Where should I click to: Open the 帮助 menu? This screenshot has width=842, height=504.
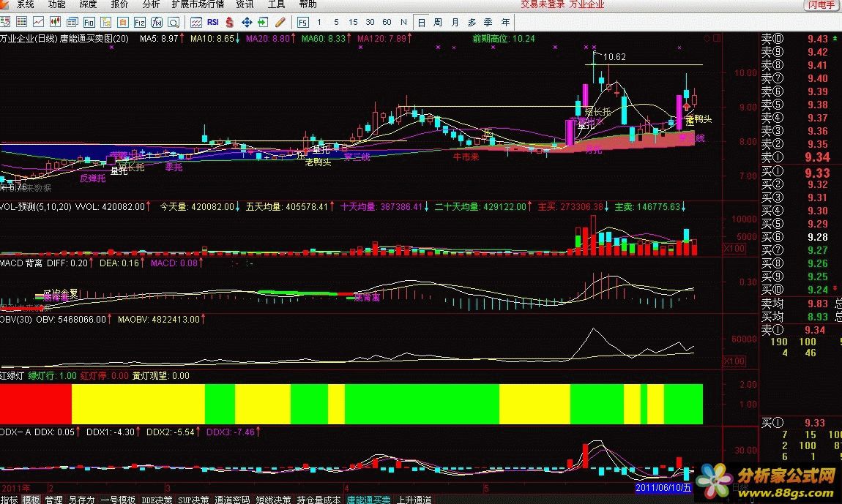[308, 4]
